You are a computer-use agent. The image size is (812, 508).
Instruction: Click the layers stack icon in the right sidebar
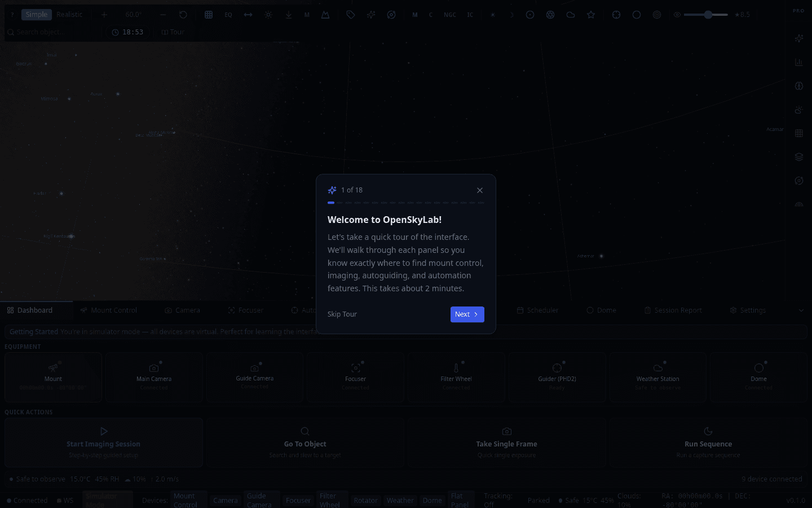click(799, 157)
